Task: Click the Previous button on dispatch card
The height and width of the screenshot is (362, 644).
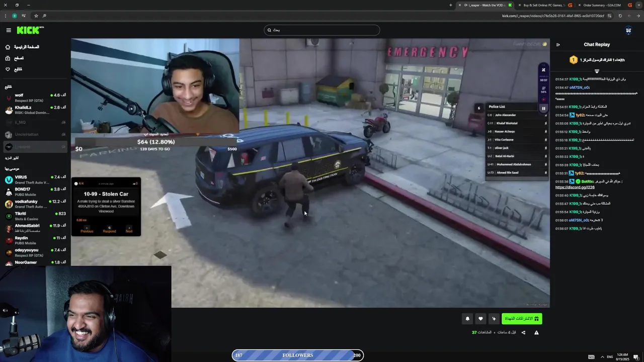Action: 87,229
